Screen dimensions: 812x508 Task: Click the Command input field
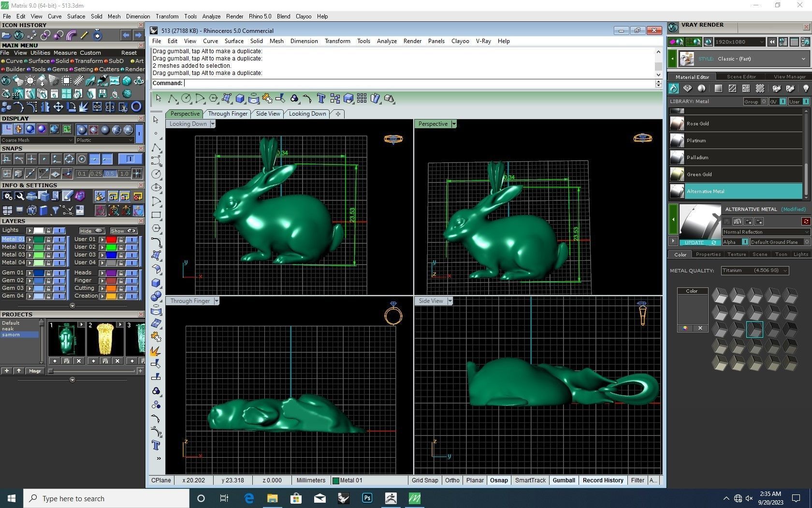[419, 83]
